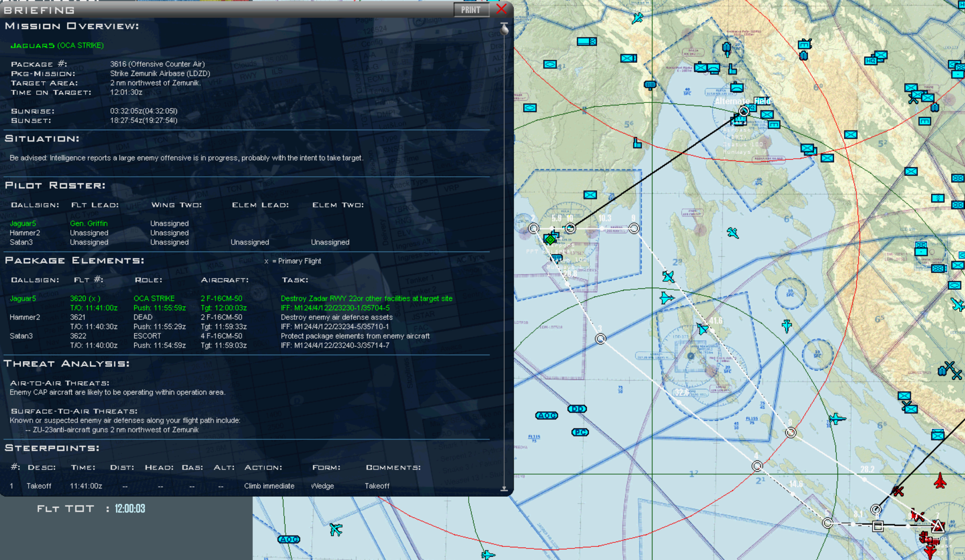Click the Takeoff steerpoint 1 description
965x560 pixels.
point(39,486)
